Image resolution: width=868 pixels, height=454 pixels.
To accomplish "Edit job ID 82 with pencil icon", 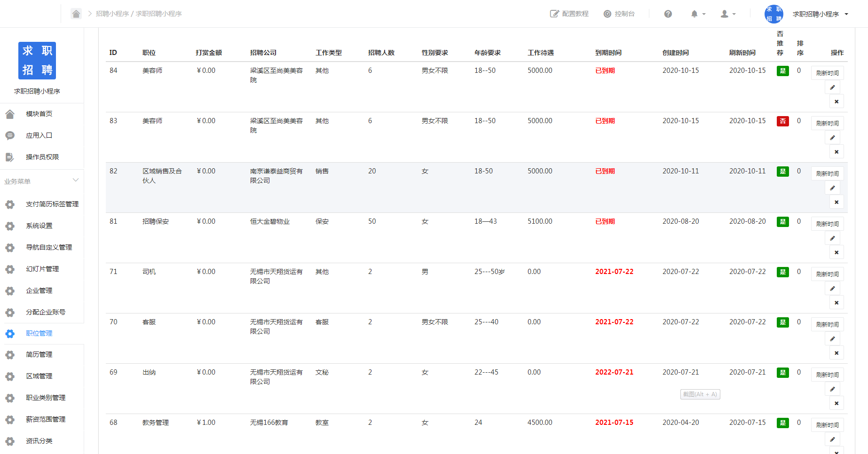I will [x=832, y=188].
